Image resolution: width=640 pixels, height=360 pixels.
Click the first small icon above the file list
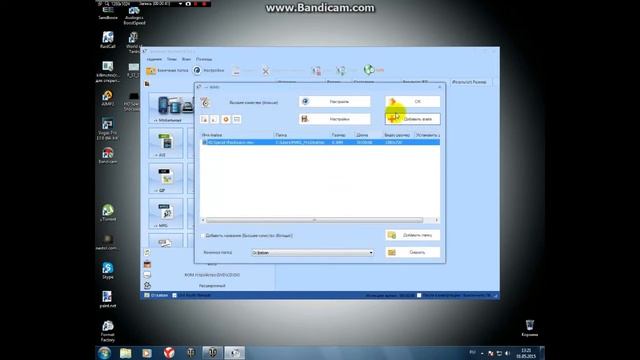[204, 119]
